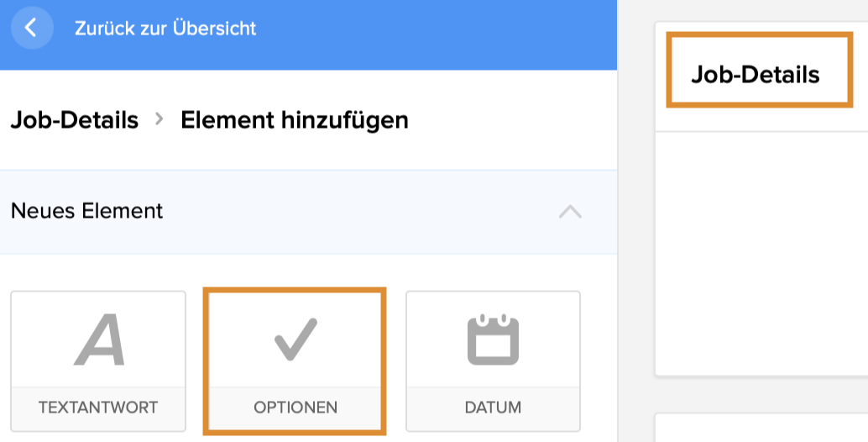
Task: Choose the Textantwort tile
Action: [x=98, y=361]
